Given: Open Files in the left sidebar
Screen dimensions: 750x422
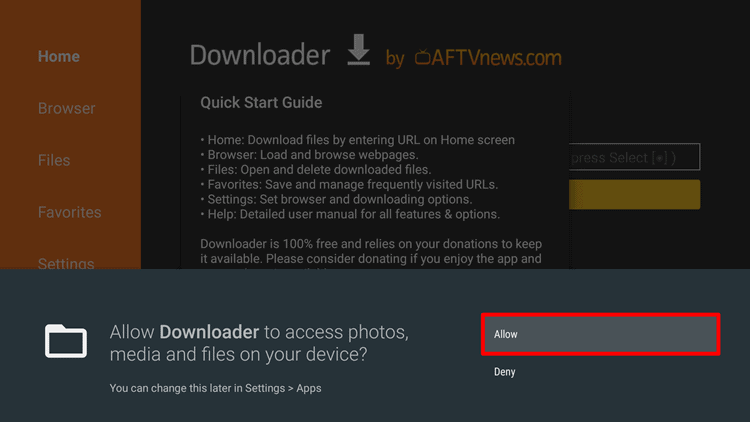Looking at the screenshot, I should pos(54,160).
